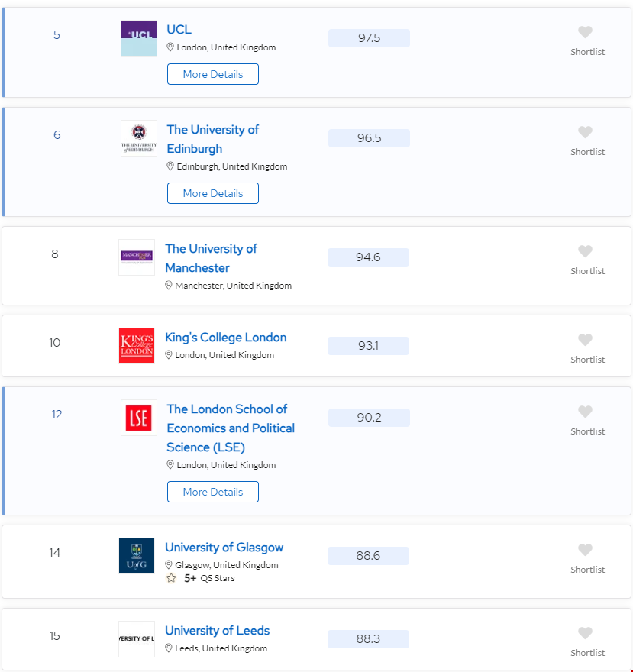
Task: Click the 94.6 score badge for Manchester
Action: point(368,257)
